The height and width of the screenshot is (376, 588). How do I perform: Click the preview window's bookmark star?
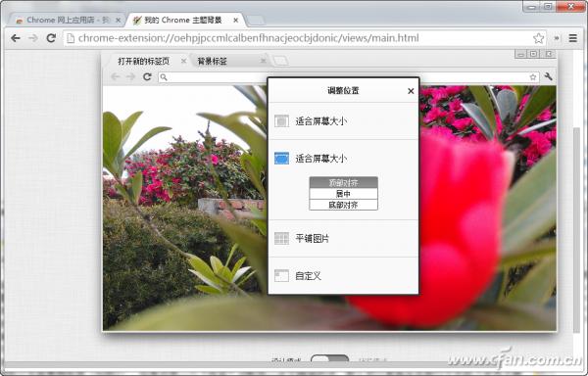(x=533, y=77)
